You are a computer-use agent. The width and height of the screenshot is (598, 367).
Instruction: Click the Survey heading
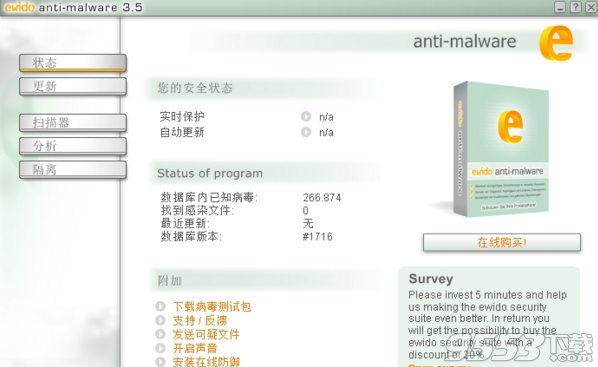pyautogui.click(x=431, y=279)
